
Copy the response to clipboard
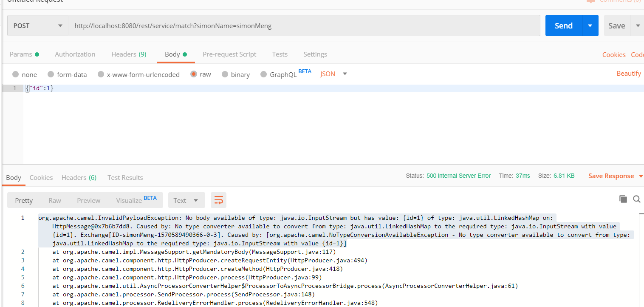click(x=622, y=199)
